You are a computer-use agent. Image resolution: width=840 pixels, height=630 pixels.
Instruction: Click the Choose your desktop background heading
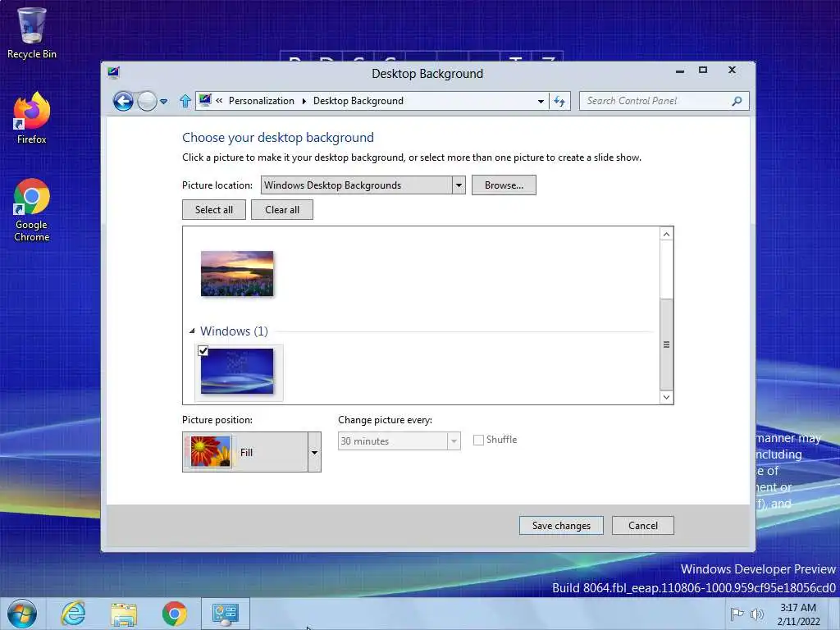click(278, 138)
